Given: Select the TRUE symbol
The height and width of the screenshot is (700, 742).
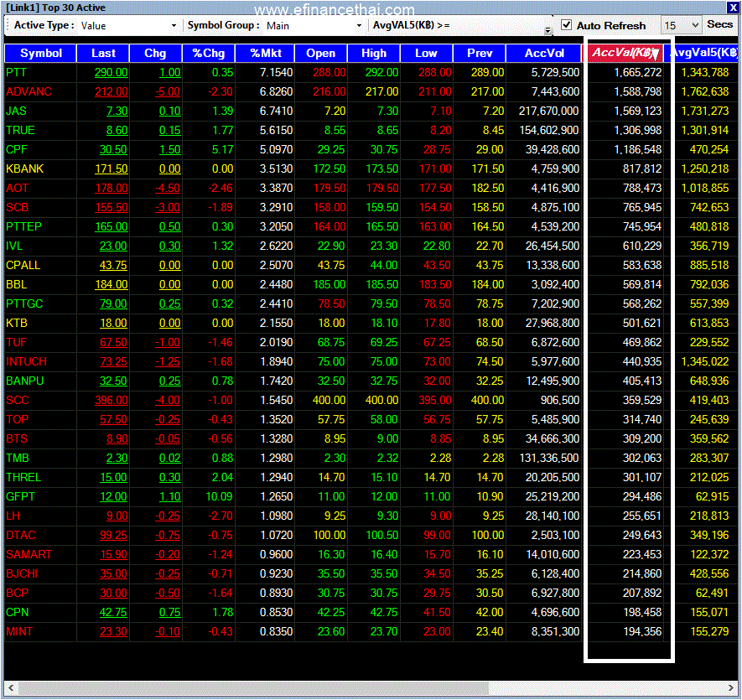Looking at the screenshot, I should pos(20,130).
